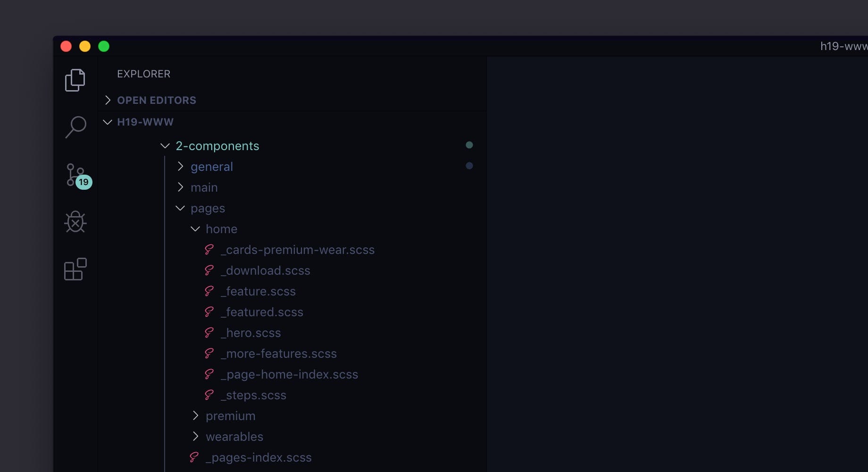
Task: Click the SCSS icon beside _pages-index.scss
Action: (193, 457)
